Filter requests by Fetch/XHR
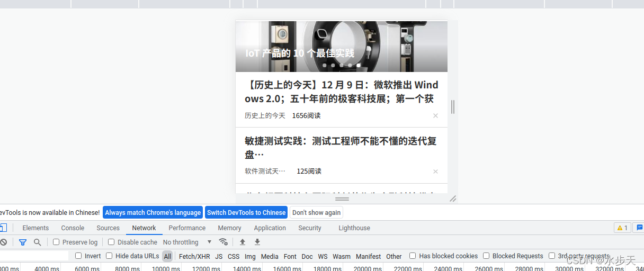Viewport: 644px width, 271px height. coord(194,256)
